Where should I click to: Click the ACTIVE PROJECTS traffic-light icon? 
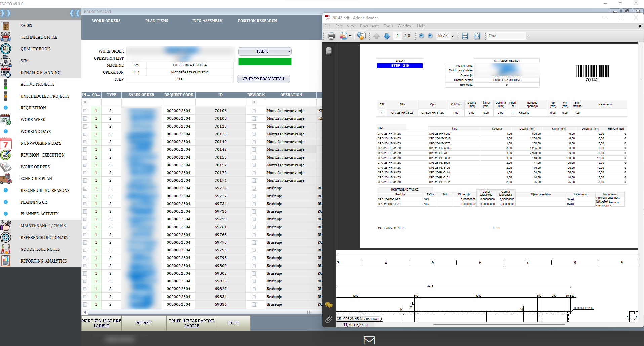coord(6,84)
